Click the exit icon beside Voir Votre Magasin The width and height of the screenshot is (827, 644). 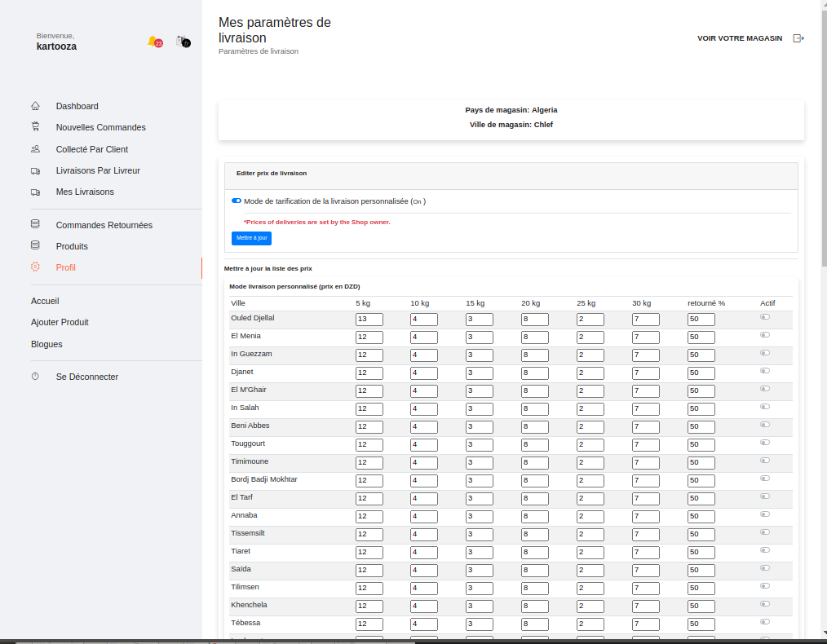coord(798,38)
